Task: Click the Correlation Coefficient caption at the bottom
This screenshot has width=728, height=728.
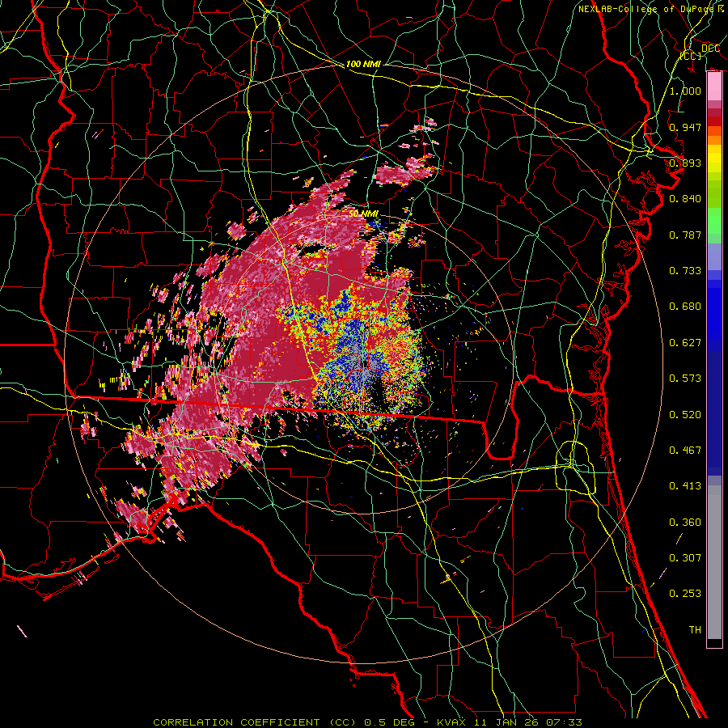Action: coord(367,722)
